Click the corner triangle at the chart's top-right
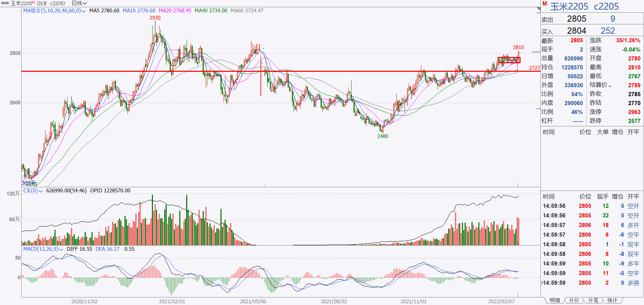 [x=538, y=10]
